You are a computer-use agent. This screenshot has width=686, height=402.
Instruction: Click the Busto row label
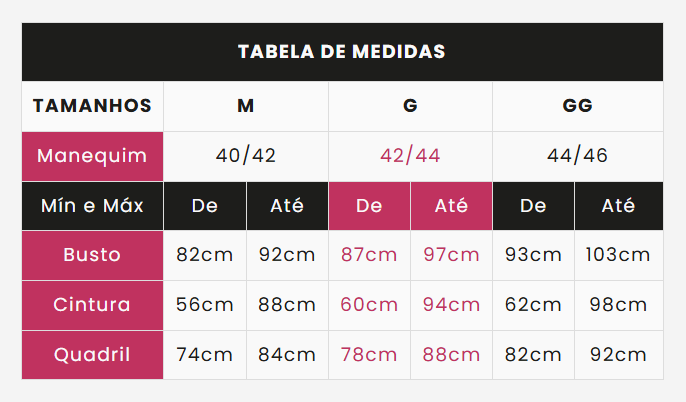pyautogui.click(x=92, y=255)
